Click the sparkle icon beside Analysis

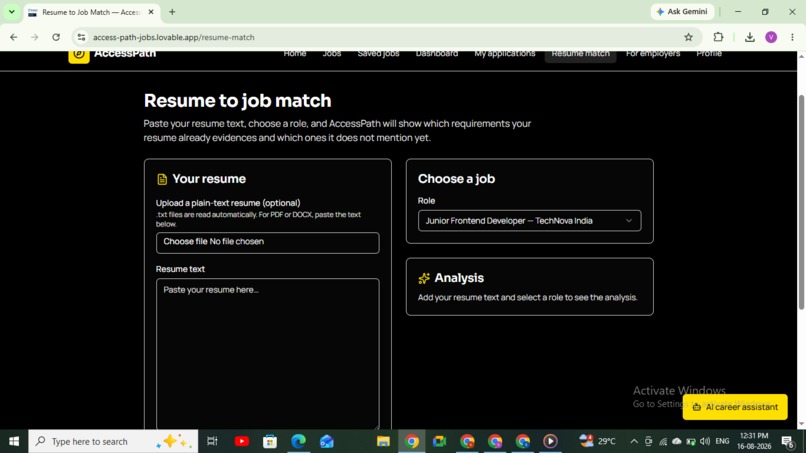click(424, 278)
